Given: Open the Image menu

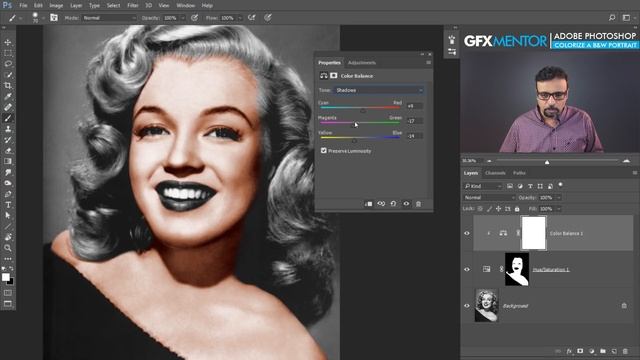Looking at the screenshot, I should click(56, 6).
